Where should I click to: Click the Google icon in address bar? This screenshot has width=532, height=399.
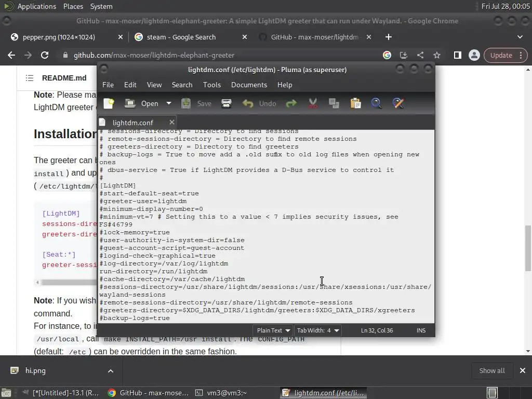click(387, 55)
